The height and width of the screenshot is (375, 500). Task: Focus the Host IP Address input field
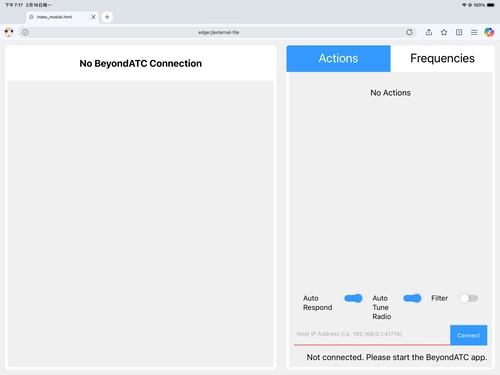click(x=372, y=335)
